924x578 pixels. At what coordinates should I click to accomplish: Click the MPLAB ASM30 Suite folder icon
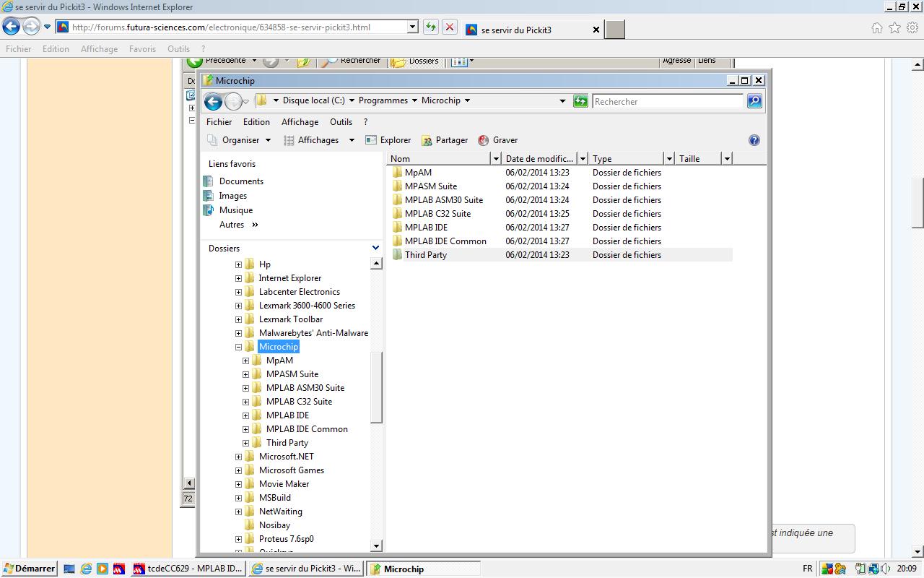[x=397, y=200]
